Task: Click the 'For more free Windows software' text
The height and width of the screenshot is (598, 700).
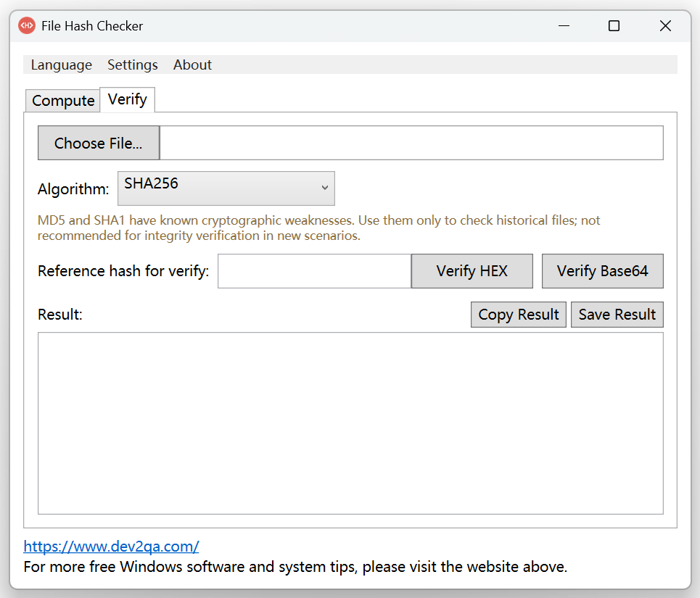Action: click(x=295, y=567)
